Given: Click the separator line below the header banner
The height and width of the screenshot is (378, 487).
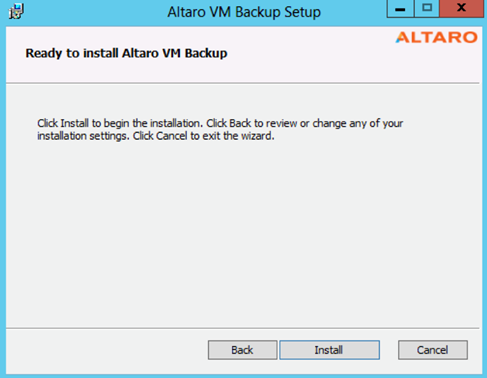Looking at the screenshot, I should (243, 83).
